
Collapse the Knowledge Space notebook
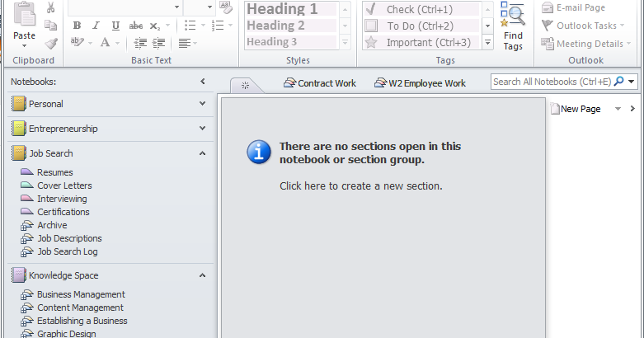(203, 275)
